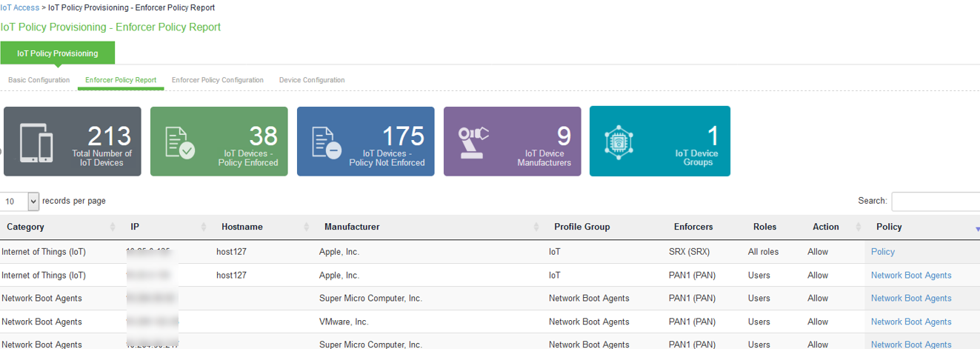The image size is (980, 349).
Task: Sort by Action column arrows
Action: pyautogui.click(x=859, y=227)
